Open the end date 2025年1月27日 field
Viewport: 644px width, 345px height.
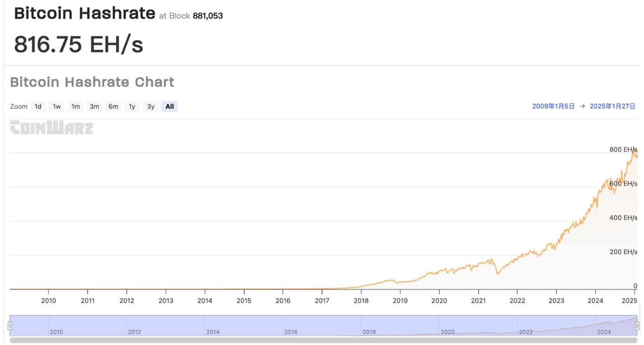coord(612,106)
